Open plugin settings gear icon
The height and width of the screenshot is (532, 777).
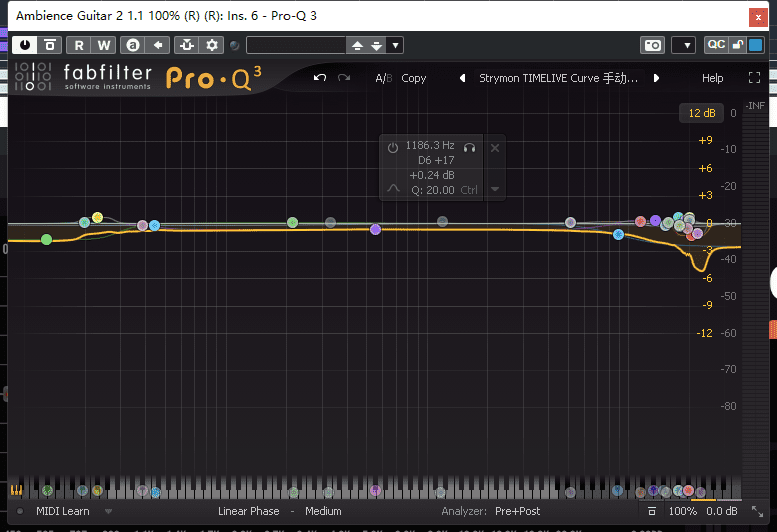coord(212,45)
